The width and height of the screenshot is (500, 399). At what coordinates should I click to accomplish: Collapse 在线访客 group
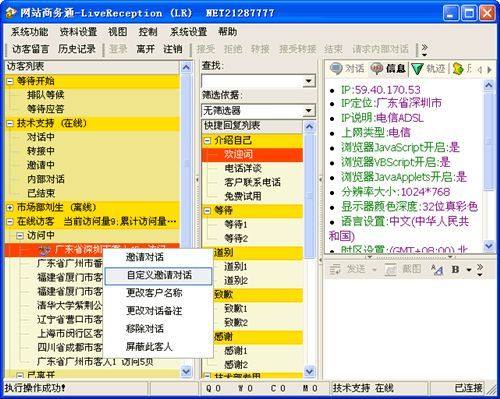coord(10,221)
